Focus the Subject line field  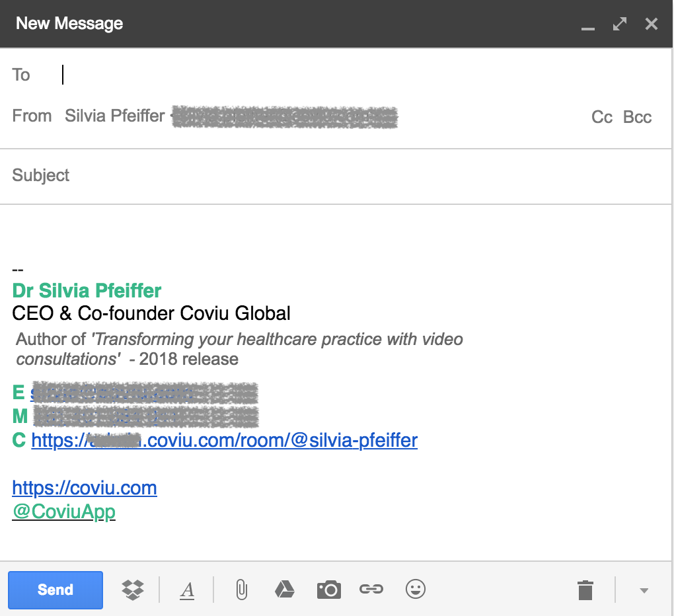click(x=335, y=175)
